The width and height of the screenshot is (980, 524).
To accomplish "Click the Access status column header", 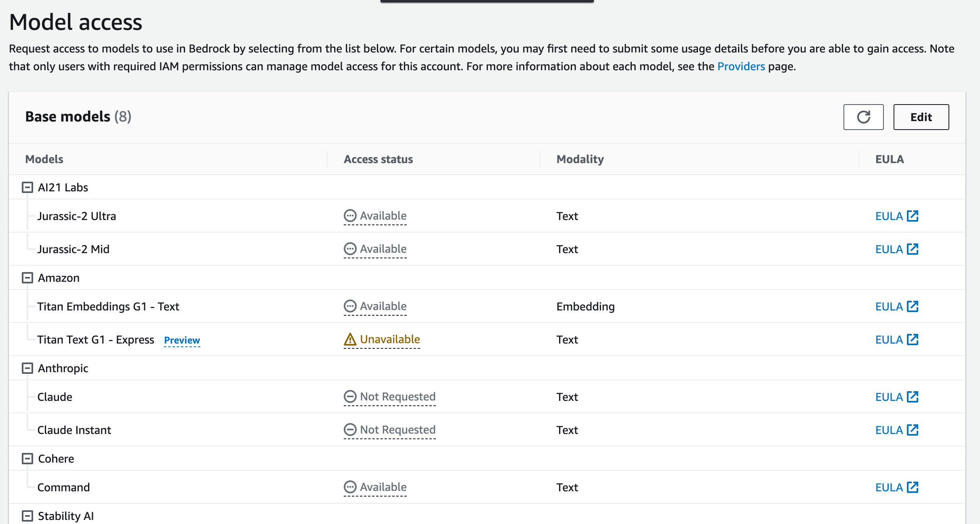I will pos(379,159).
